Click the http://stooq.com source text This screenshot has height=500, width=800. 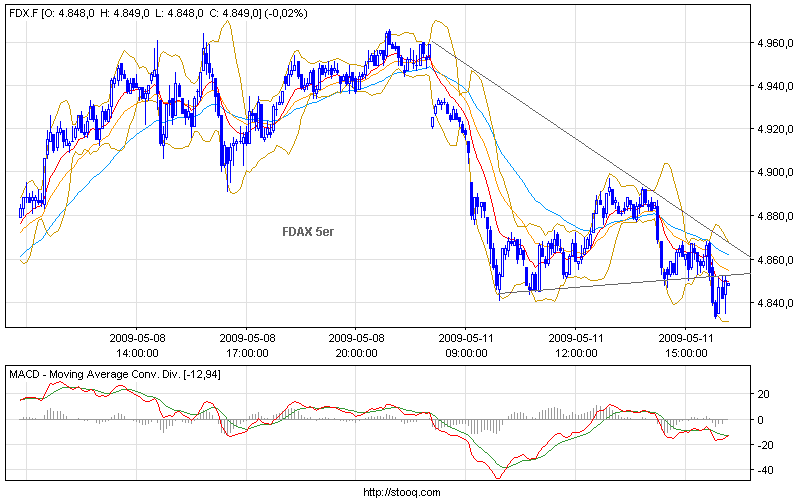pyautogui.click(x=402, y=492)
